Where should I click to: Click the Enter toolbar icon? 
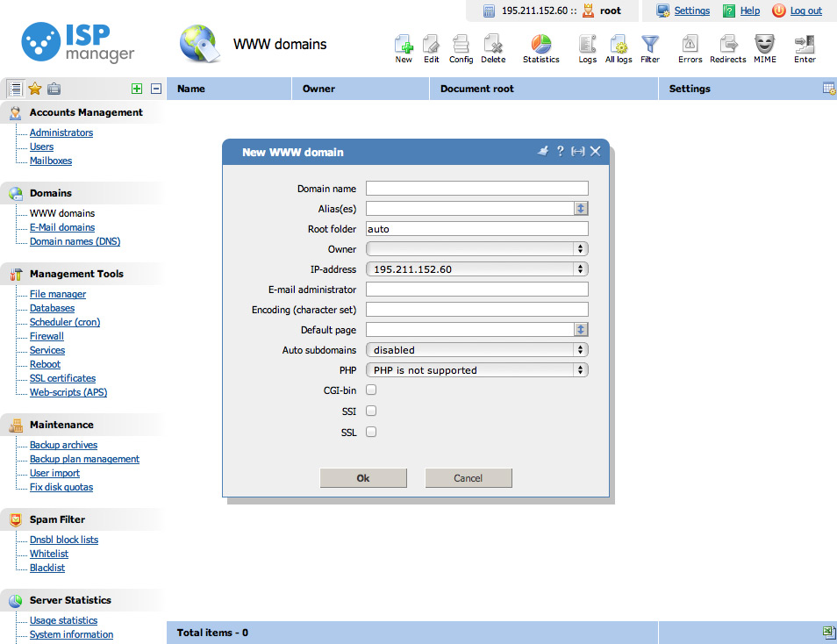pyautogui.click(x=805, y=45)
